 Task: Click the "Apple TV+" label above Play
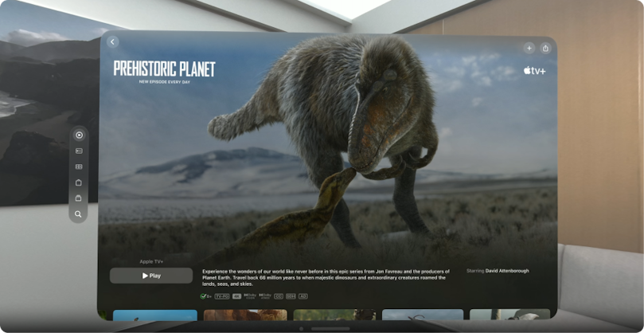click(x=151, y=261)
